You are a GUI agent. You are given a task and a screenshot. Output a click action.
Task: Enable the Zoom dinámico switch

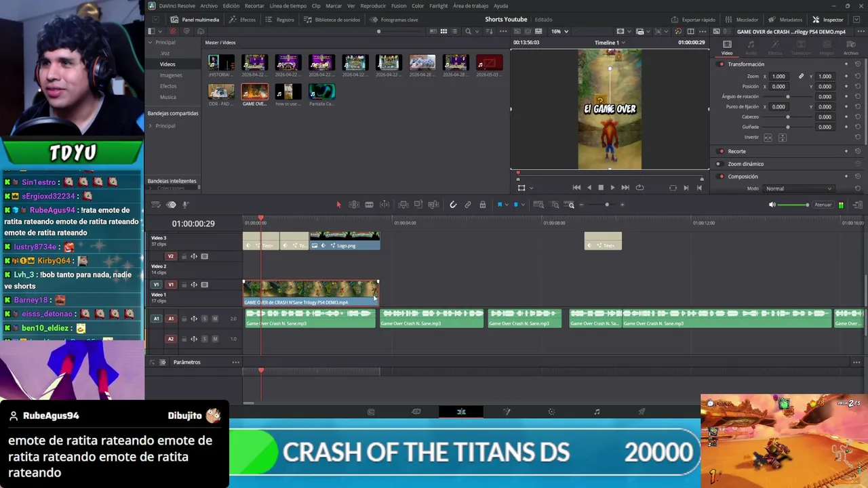pos(722,164)
